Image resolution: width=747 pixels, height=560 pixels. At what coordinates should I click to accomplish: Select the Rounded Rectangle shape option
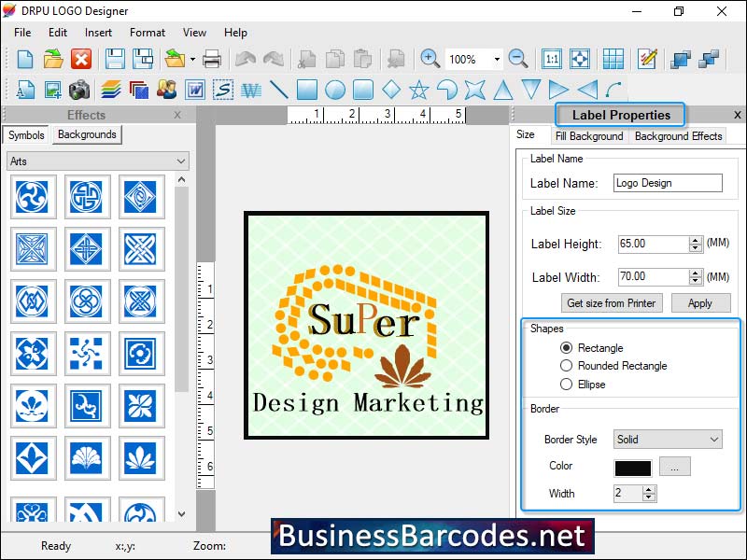[567, 366]
